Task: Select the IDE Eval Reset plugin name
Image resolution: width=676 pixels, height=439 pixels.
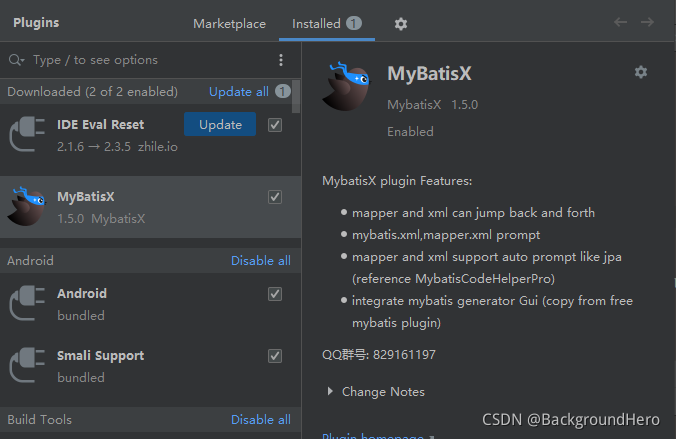Action: pyautogui.click(x=100, y=125)
